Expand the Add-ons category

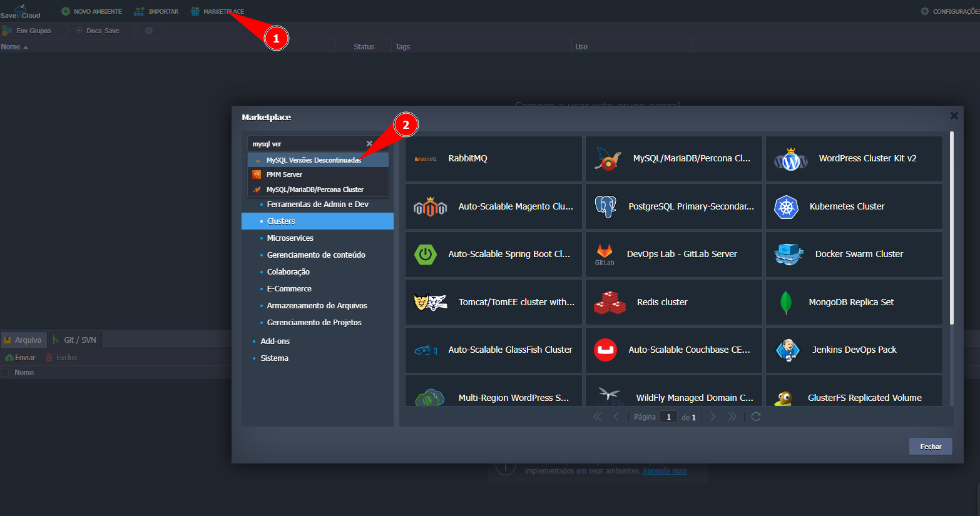click(x=275, y=341)
